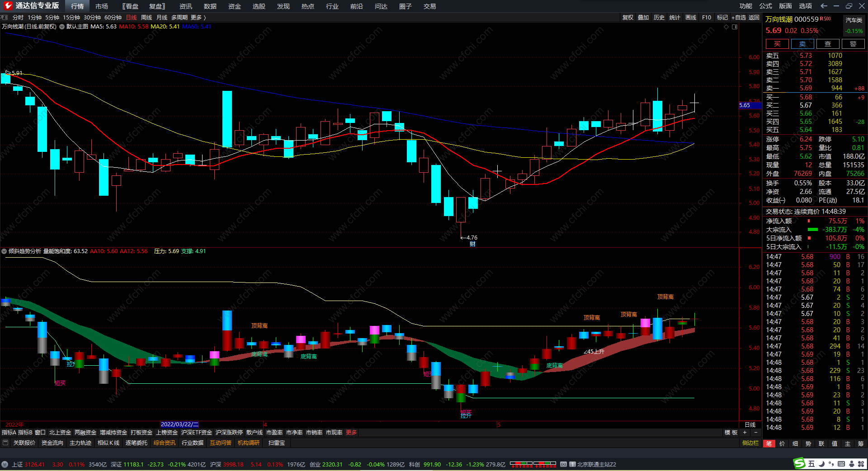Click the round arrow icon before 上证
This screenshot has width=868, height=471.
tap(5, 464)
